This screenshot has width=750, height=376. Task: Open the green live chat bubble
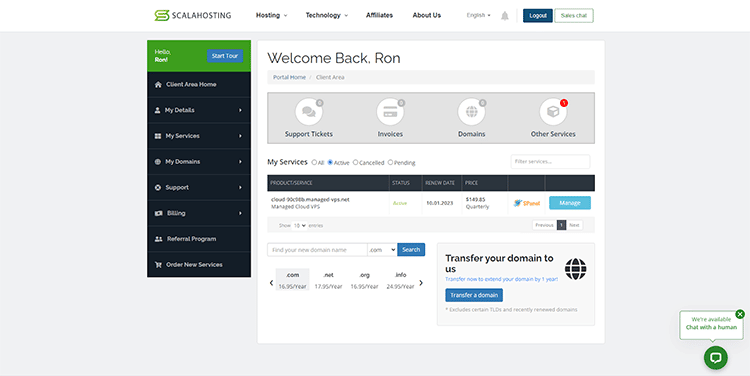click(x=716, y=357)
